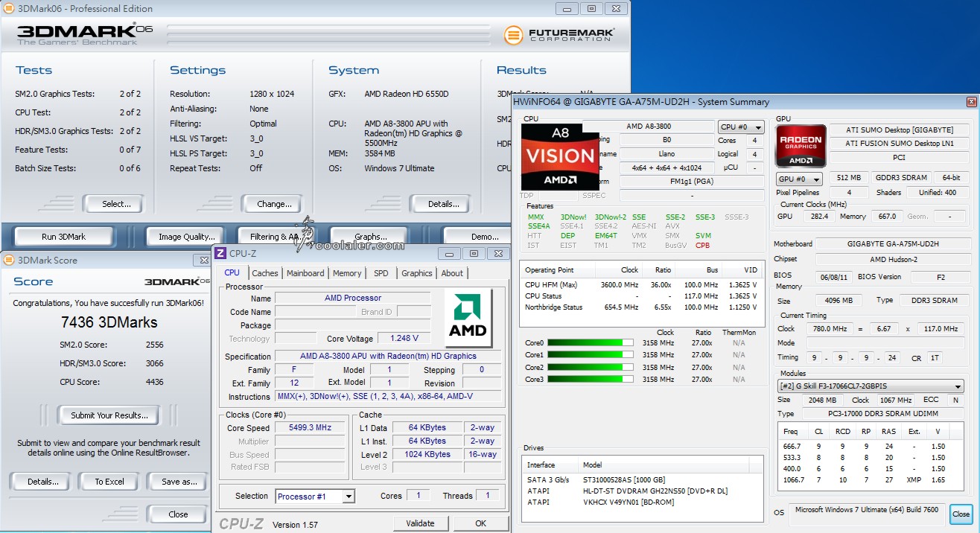Click the Save as... button

(x=179, y=482)
